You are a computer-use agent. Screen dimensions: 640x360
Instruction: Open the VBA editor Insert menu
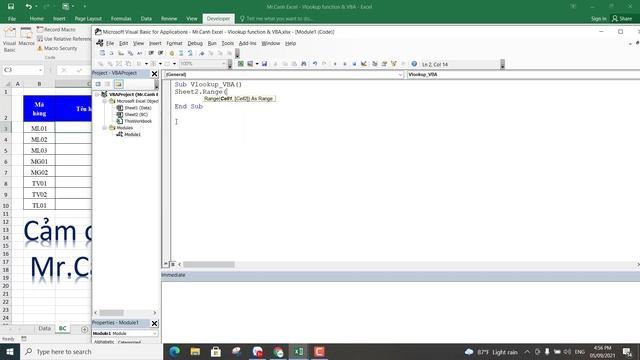pos(155,43)
